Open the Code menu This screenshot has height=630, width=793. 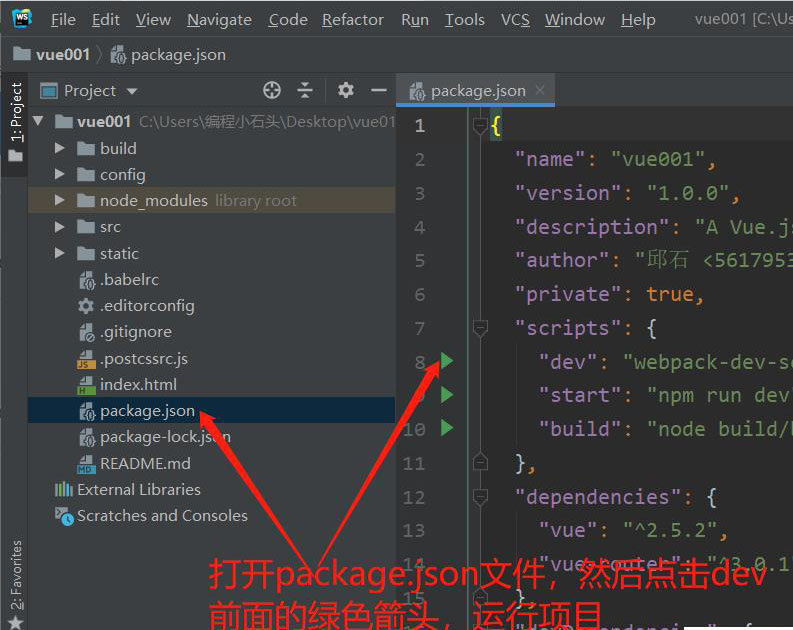288,20
